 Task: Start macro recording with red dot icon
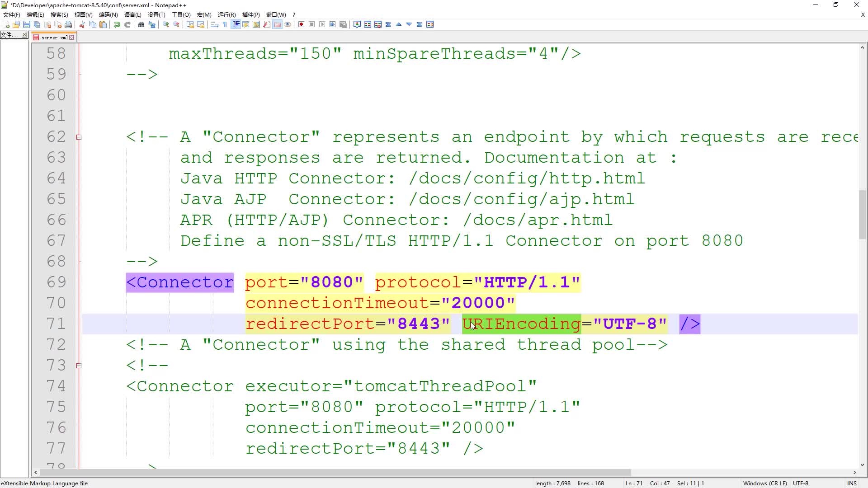click(301, 24)
